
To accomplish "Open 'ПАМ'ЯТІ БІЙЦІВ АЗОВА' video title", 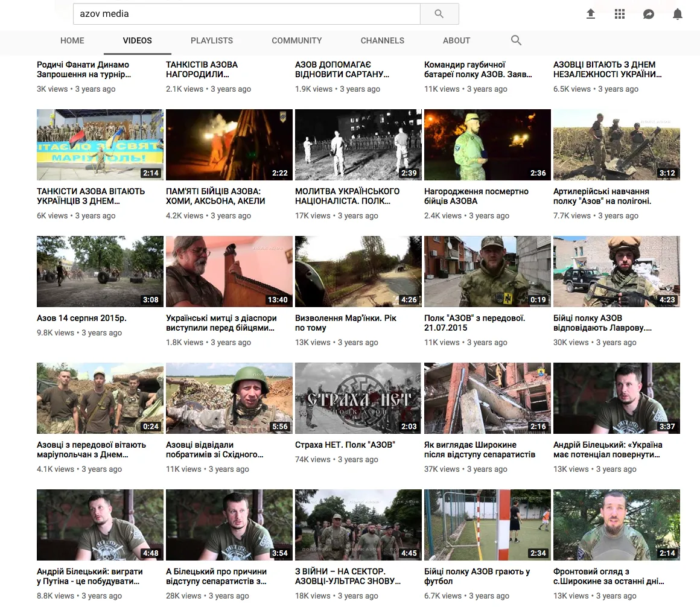I will coord(215,196).
